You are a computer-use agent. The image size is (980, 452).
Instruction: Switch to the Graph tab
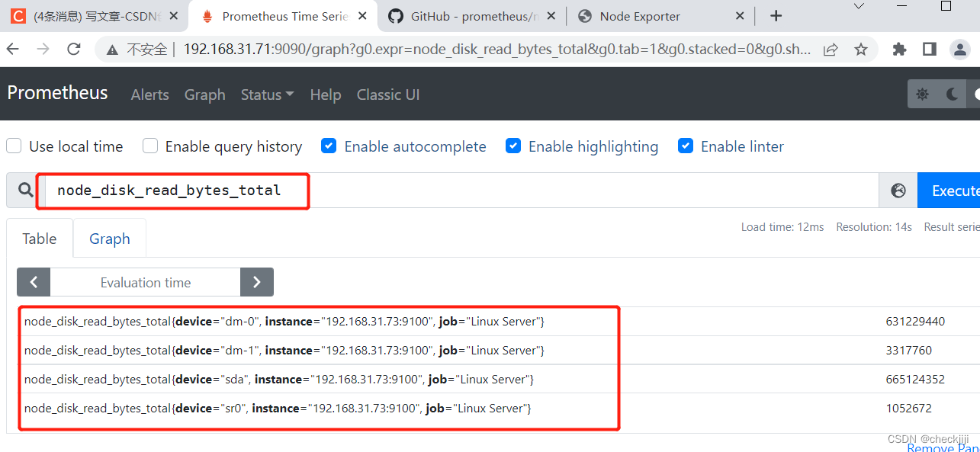pyautogui.click(x=109, y=238)
